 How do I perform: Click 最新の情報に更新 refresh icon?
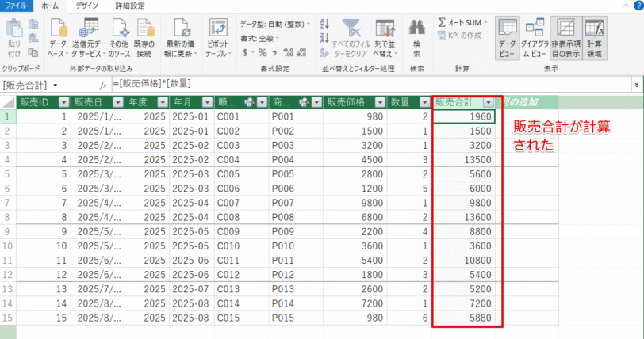tap(181, 29)
